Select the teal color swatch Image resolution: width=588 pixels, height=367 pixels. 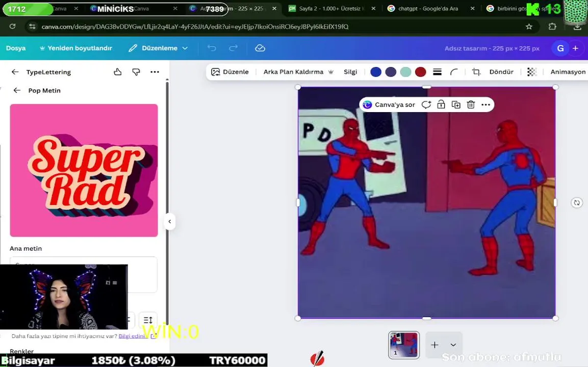[x=406, y=72]
